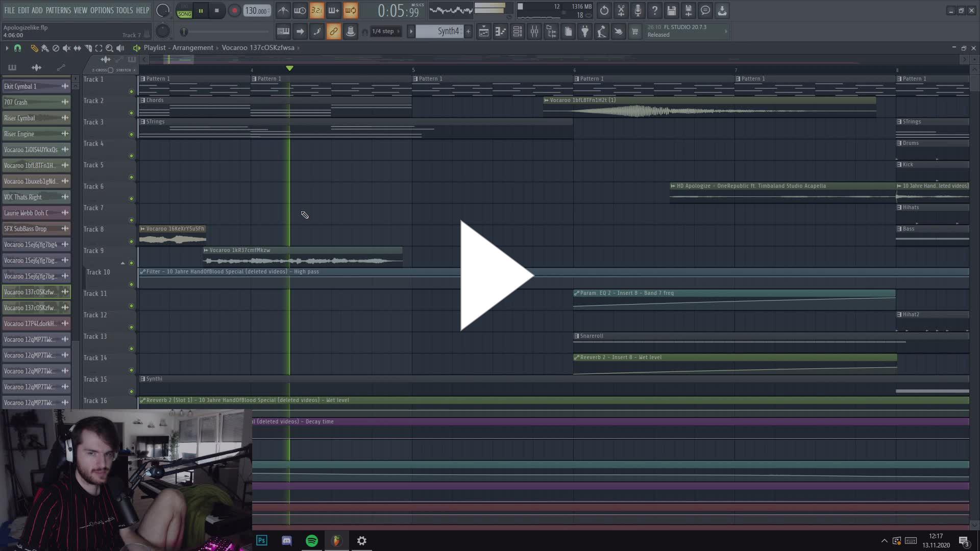Select the Paint brush tool in playlist
Viewport: 980px width, 551px height.
45,48
